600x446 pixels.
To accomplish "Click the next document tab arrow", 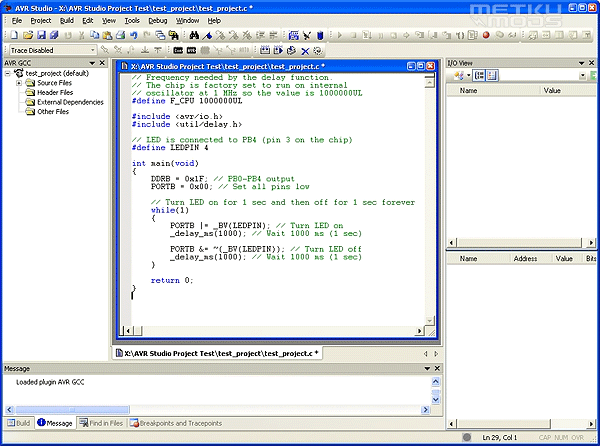I will 435,354.
